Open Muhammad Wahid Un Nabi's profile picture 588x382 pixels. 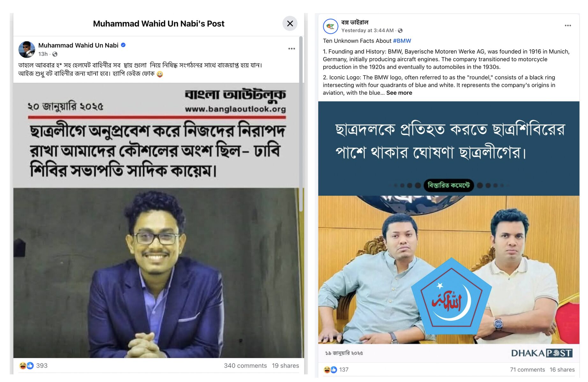click(27, 49)
